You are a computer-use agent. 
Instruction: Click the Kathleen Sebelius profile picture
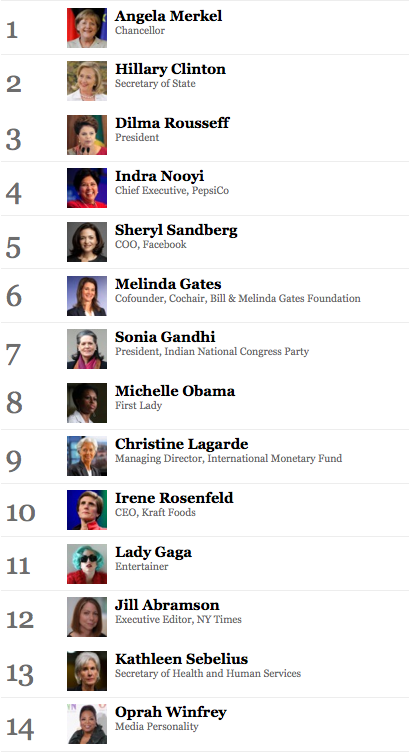87,671
